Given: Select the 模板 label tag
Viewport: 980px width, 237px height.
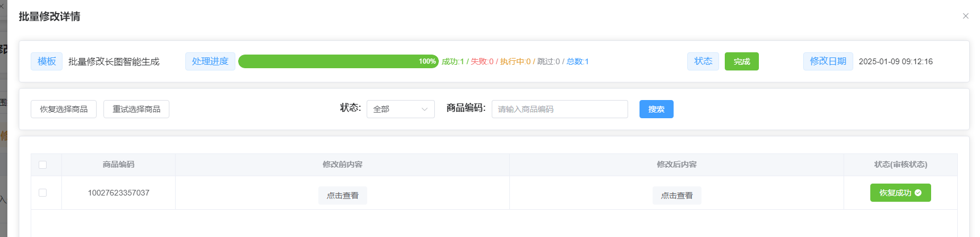Looking at the screenshot, I should point(47,61).
